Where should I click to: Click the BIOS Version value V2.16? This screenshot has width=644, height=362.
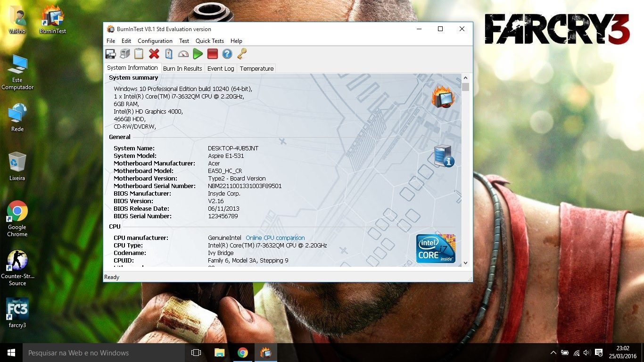216,201
